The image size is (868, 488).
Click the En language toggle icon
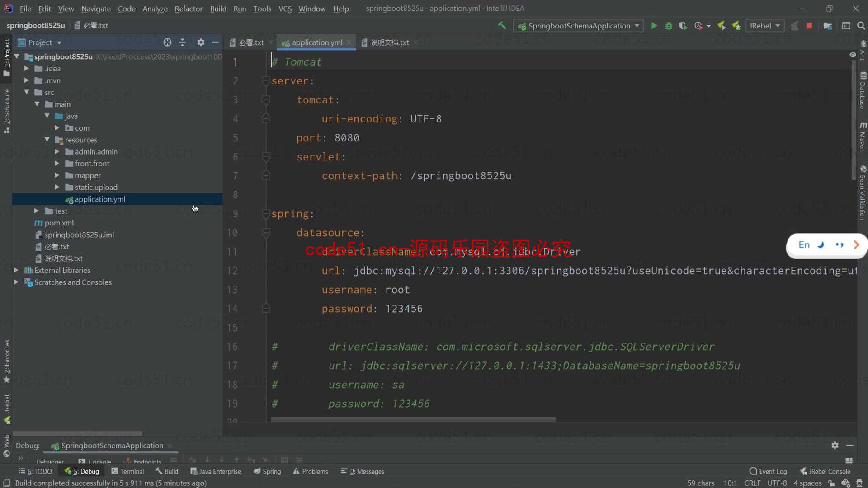click(x=804, y=245)
